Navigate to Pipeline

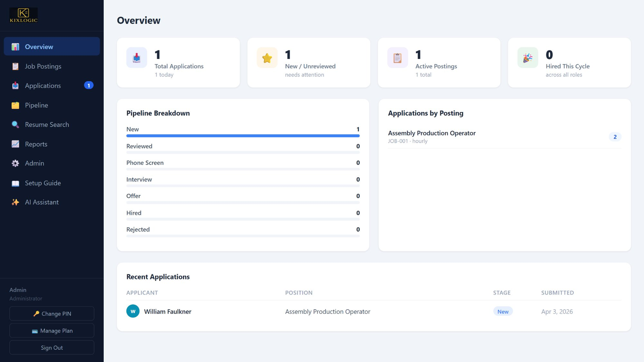[52, 105]
